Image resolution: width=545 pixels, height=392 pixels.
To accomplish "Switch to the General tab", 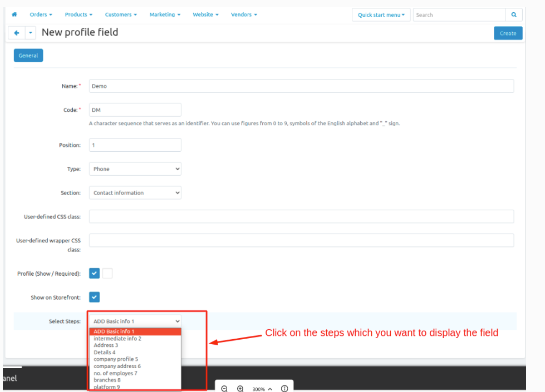I will coord(28,56).
